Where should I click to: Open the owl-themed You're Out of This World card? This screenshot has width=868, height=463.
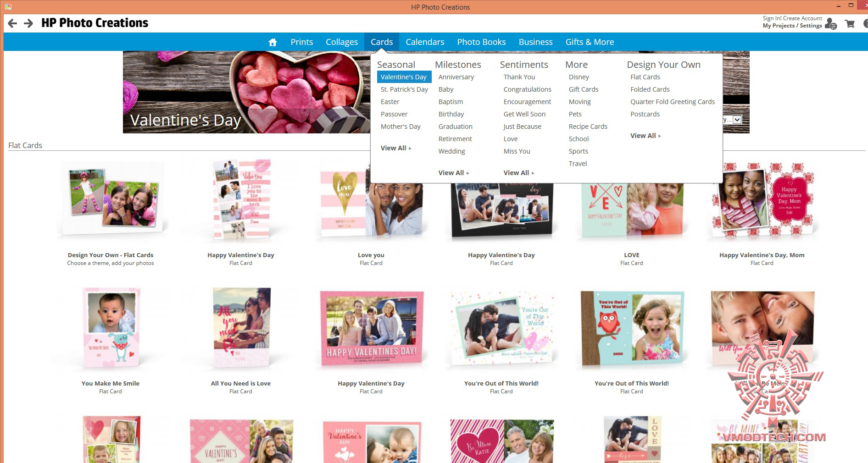pyautogui.click(x=632, y=329)
